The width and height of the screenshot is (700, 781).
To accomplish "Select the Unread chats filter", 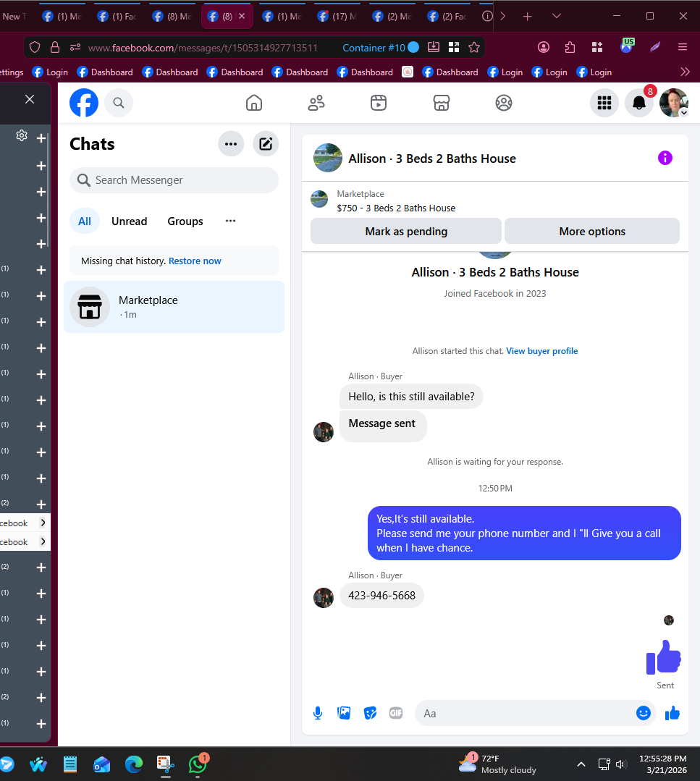I will pyautogui.click(x=129, y=221).
